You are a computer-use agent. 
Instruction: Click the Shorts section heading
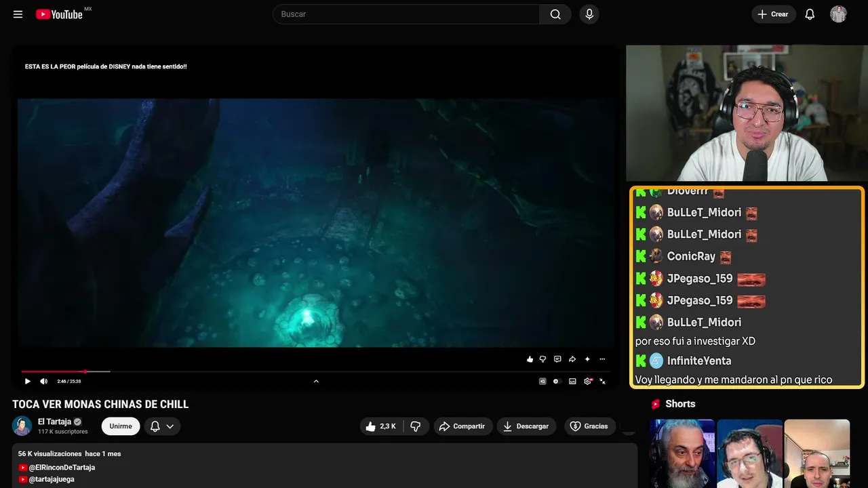(x=680, y=404)
